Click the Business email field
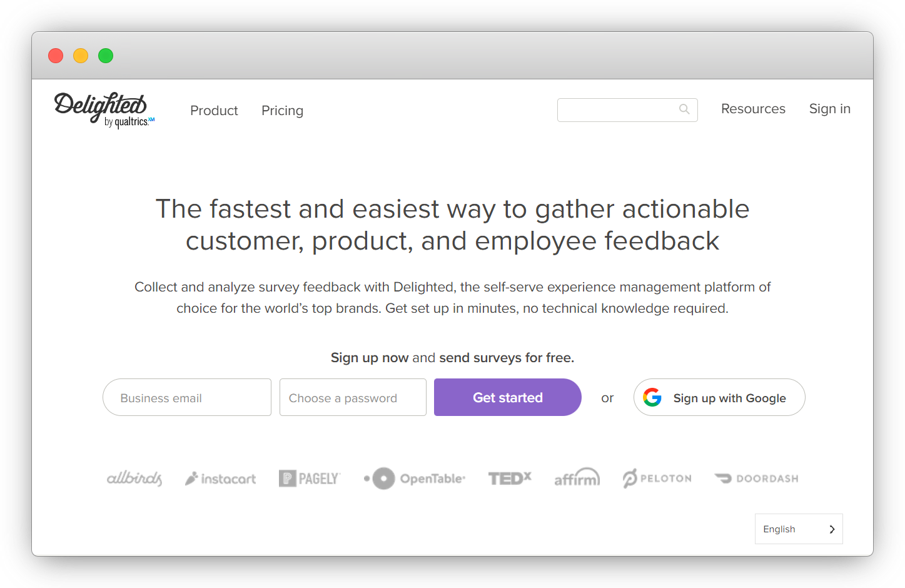This screenshot has width=905, height=588. tap(187, 397)
